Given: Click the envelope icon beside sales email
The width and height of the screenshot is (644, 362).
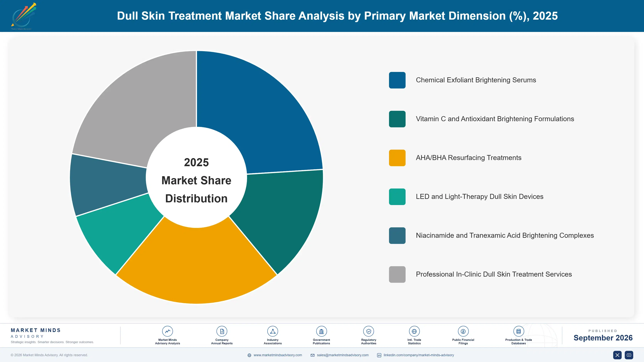Looking at the screenshot, I should pyautogui.click(x=313, y=355).
